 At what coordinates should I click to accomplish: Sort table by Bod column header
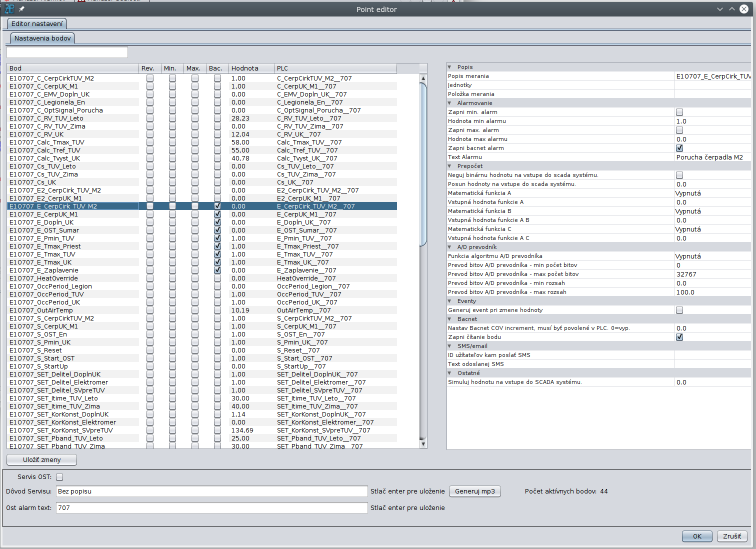tap(73, 68)
